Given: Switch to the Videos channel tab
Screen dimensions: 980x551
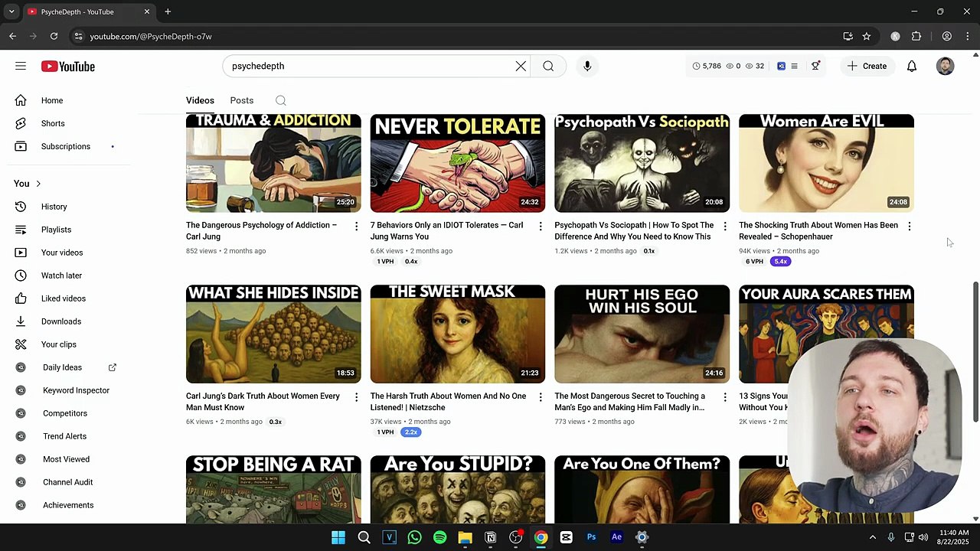Looking at the screenshot, I should point(200,100).
